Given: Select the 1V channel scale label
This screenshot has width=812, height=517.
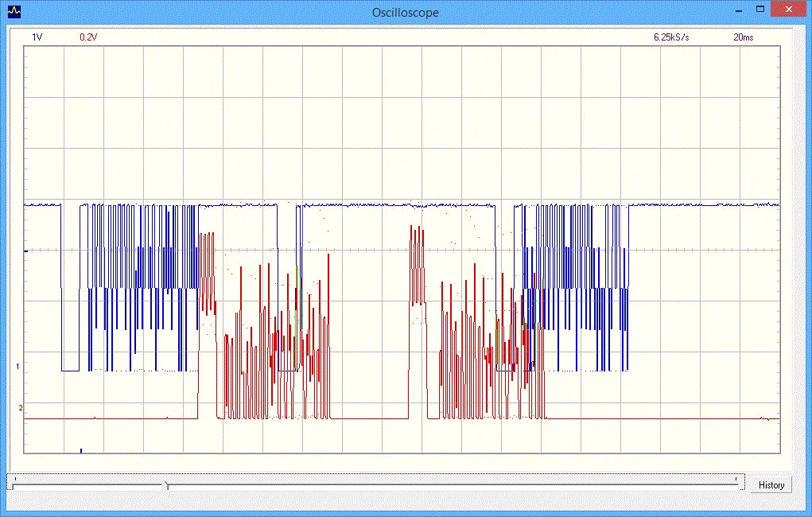Looking at the screenshot, I should click(37, 37).
